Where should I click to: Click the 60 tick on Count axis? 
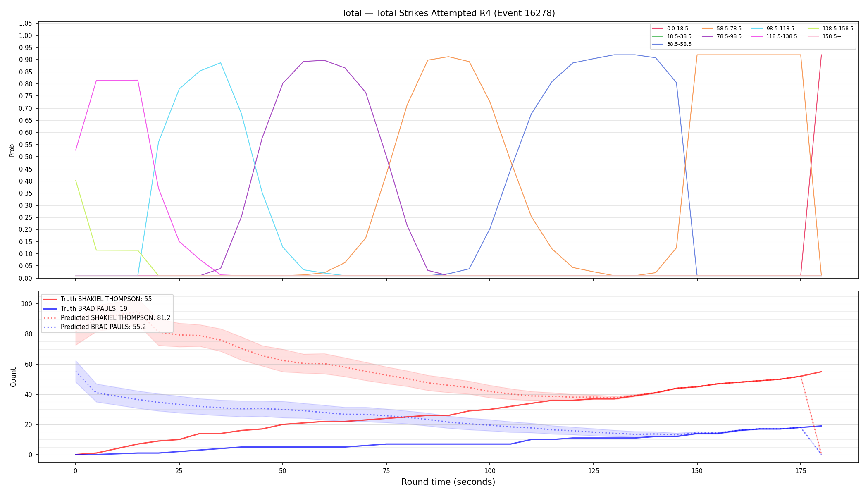point(29,364)
